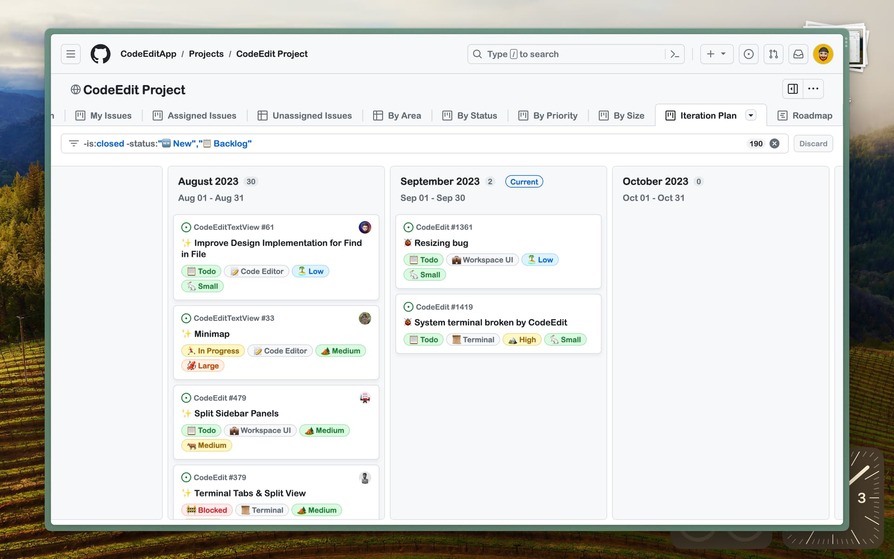Clear the filter with the X icon
Screen dimensions: 894x559
(774, 144)
